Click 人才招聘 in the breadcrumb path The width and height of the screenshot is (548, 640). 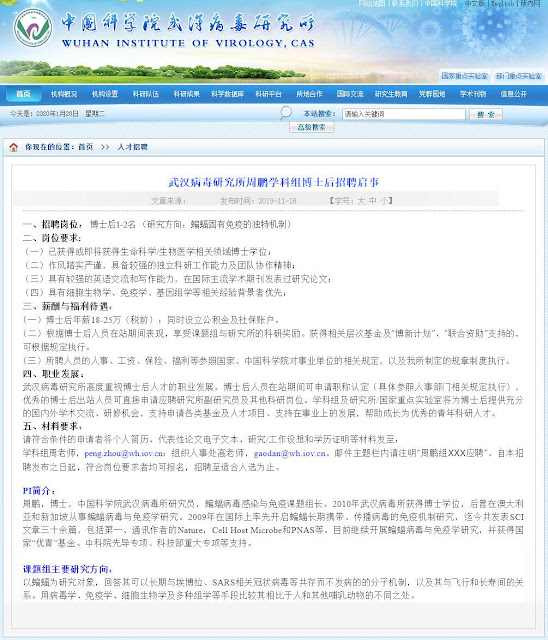tap(132, 147)
